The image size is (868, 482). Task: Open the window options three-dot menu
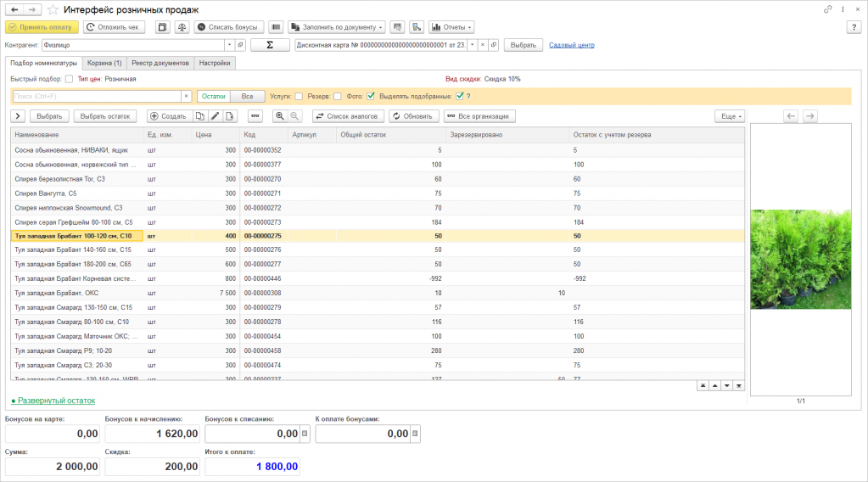click(x=843, y=9)
